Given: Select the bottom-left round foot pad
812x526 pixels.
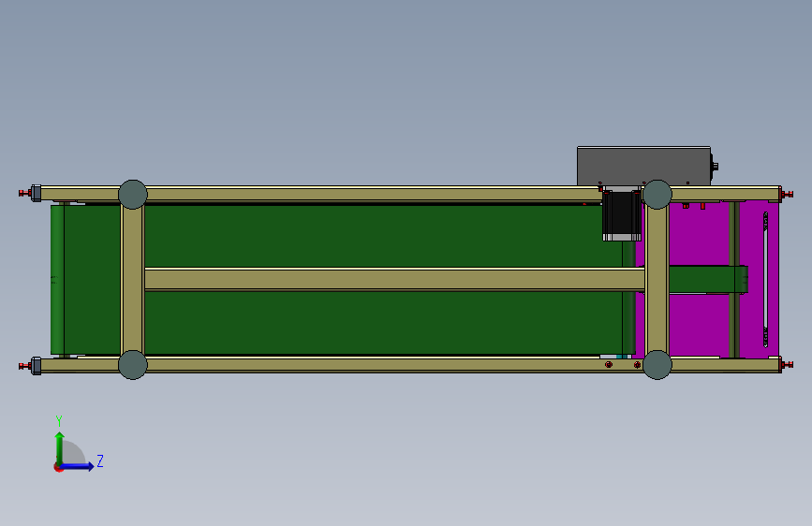Looking at the screenshot, I should coord(133,365).
